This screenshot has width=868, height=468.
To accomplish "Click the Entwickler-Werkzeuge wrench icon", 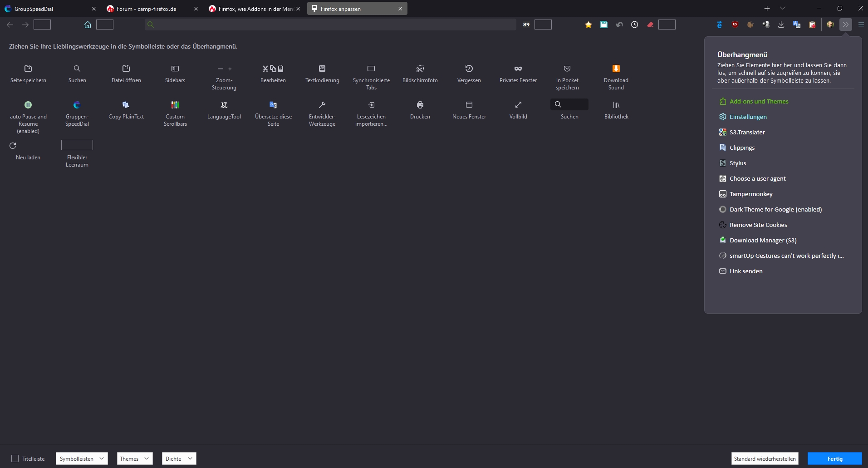I will pyautogui.click(x=322, y=105).
